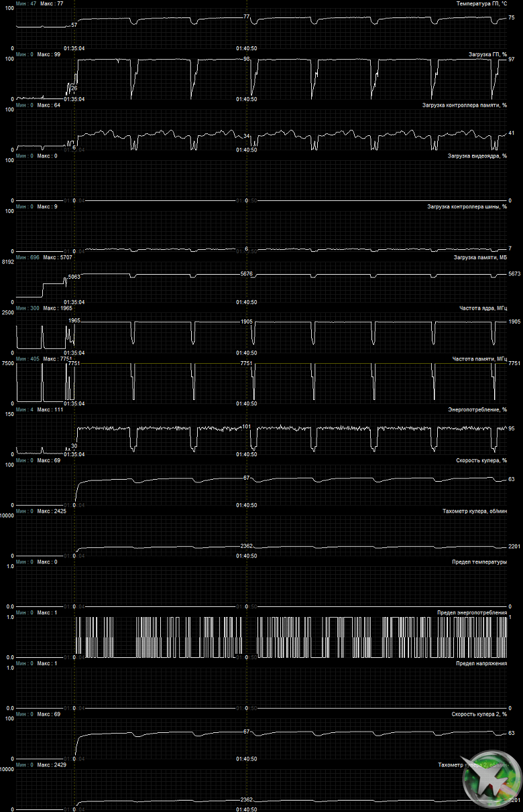Select the "Загрузка контроллера памяти, %" label
Viewport: 523px width, 812px height.
pos(464,105)
